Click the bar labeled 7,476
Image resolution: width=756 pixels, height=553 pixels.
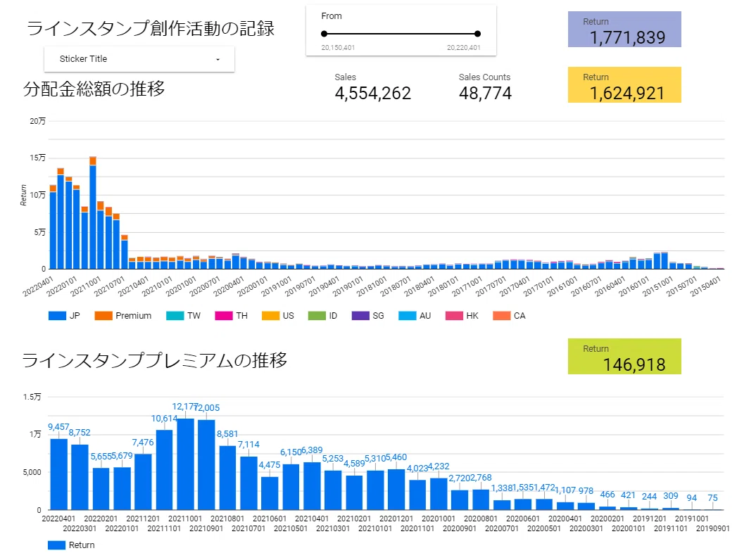point(143,482)
